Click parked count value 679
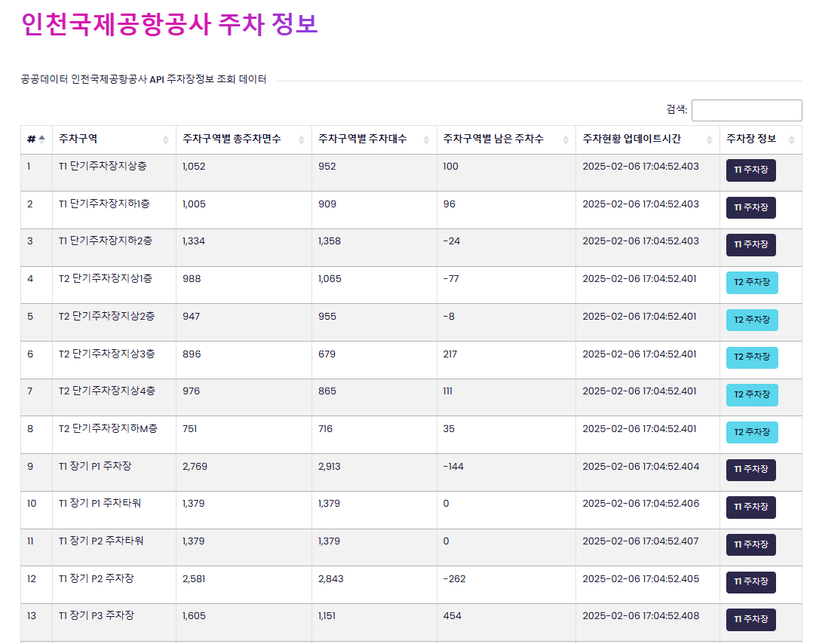This screenshot has width=813, height=644. [327, 354]
